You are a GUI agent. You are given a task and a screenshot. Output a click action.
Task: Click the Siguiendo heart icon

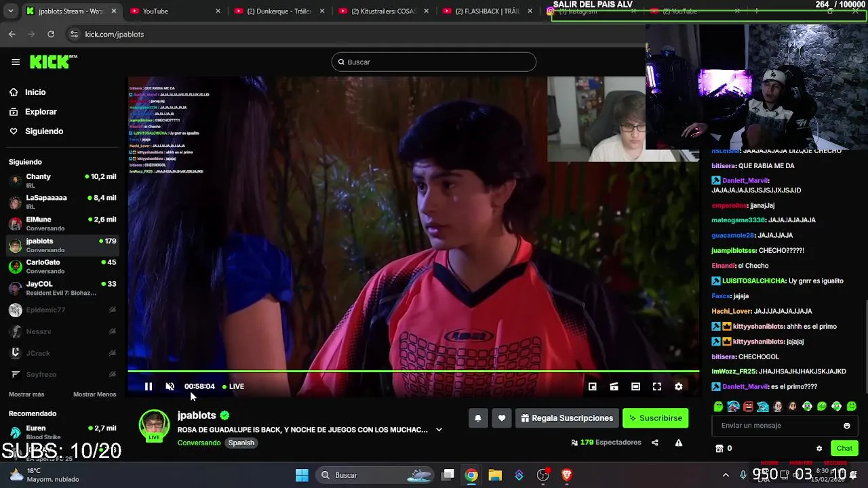[14, 131]
